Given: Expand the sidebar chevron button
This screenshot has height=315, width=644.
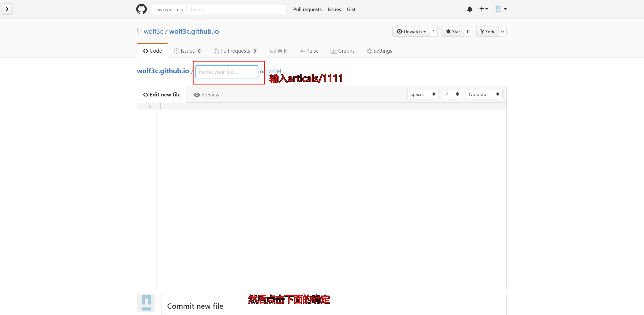Looking at the screenshot, I should click(x=7, y=9).
